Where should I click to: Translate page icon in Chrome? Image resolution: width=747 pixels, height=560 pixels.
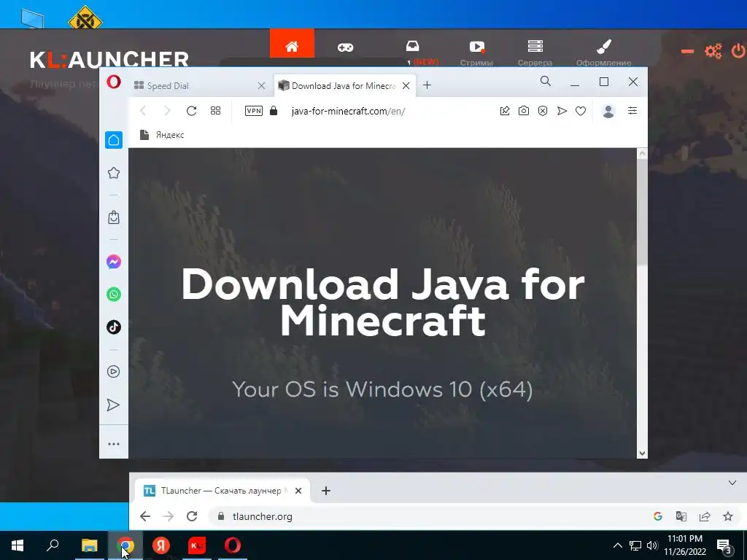click(x=681, y=516)
